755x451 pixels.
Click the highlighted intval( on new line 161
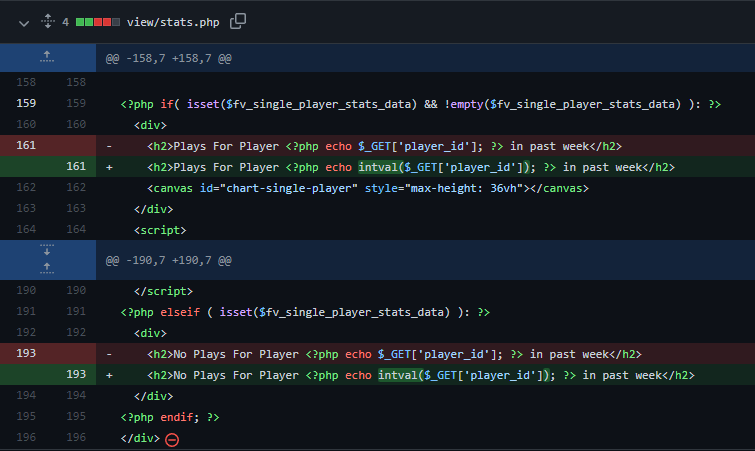point(380,167)
